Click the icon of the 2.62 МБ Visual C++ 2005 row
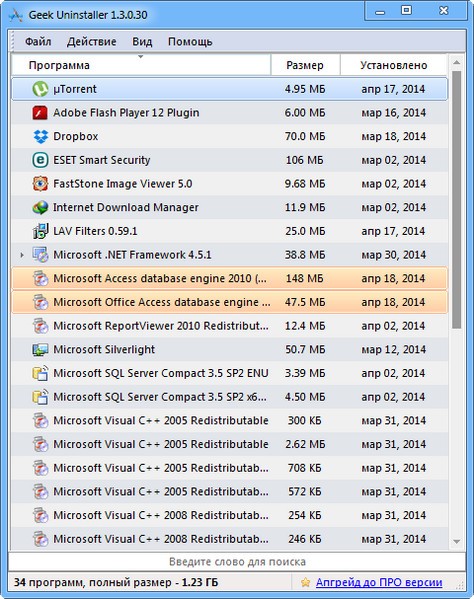This screenshot has height=599, width=474. pyautogui.click(x=40, y=444)
